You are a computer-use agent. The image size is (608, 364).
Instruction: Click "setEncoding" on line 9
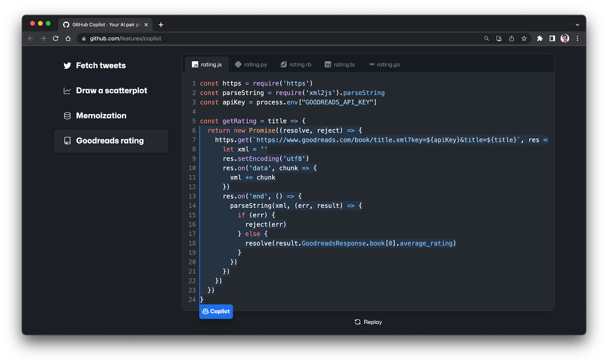[x=258, y=158]
